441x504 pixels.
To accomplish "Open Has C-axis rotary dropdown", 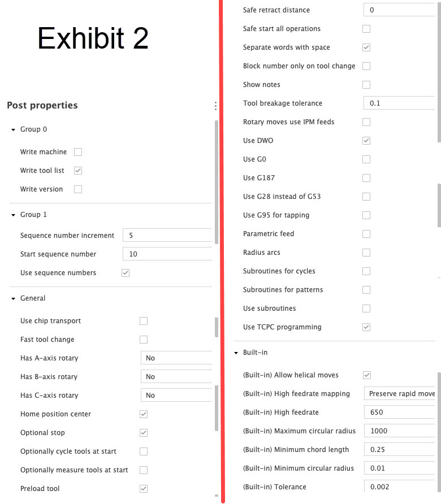I will point(176,396).
